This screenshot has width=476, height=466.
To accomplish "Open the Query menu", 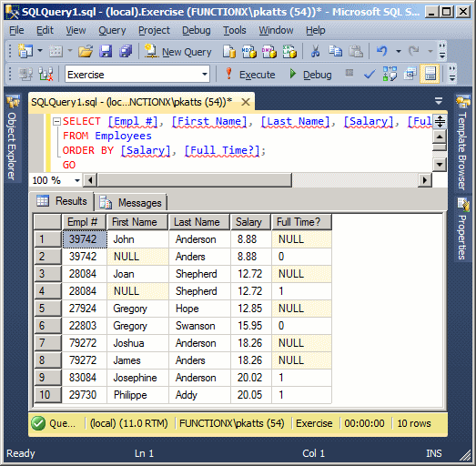I will pyautogui.click(x=112, y=30).
